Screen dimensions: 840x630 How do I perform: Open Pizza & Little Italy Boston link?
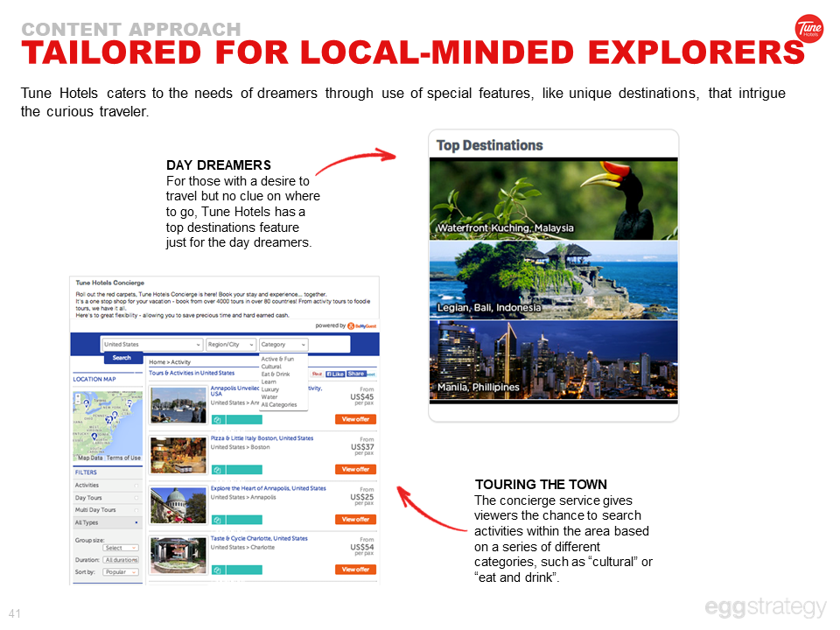point(262,438)
